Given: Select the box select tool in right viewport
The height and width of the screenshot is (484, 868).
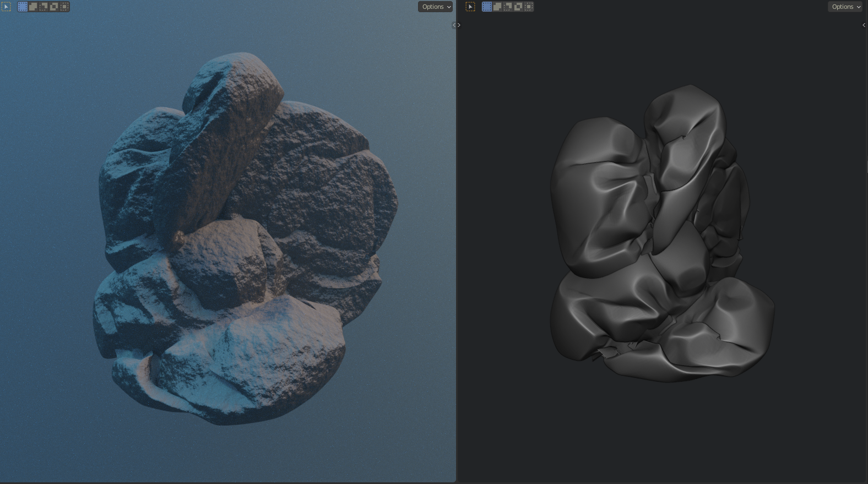Looking at the screenshot, I should (470, 7).
